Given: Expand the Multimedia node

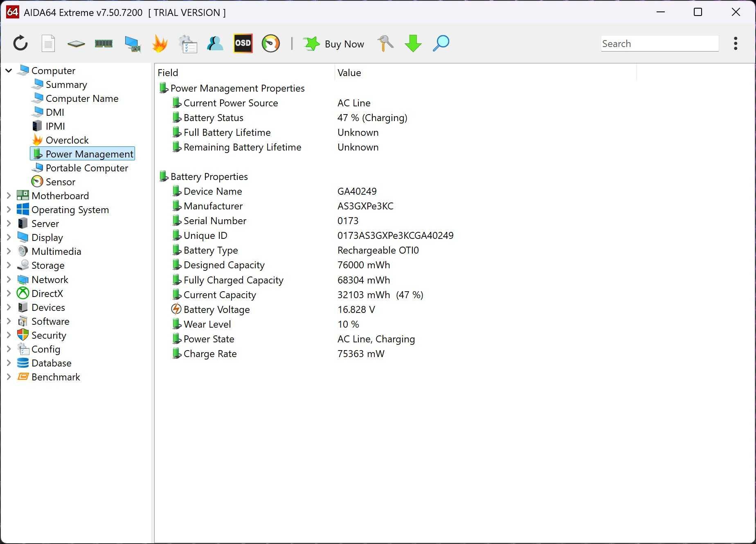Looking at the screenshot, I should point(9,251).
